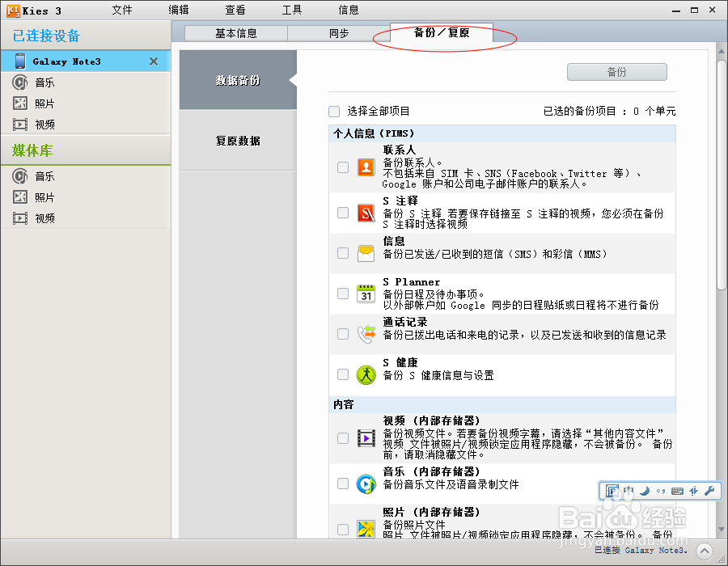Click the 联系人 contacts backup icon
The width and height of the screenshot is (728, 566).
pos(366,167)
